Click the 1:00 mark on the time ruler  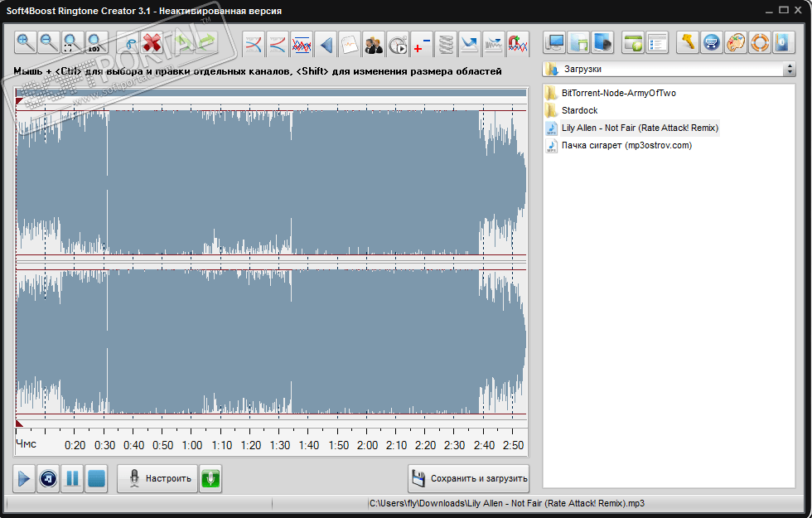(x=192, y=446)
